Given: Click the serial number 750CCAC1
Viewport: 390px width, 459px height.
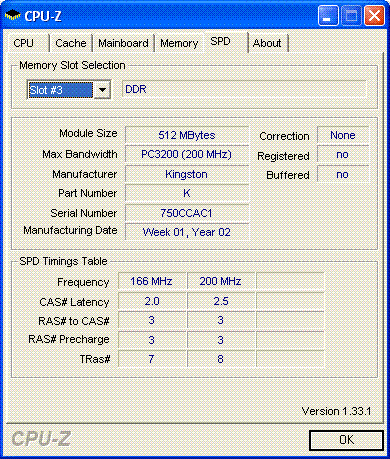Looking at the screenshot, I should click(x=187, y=213).
